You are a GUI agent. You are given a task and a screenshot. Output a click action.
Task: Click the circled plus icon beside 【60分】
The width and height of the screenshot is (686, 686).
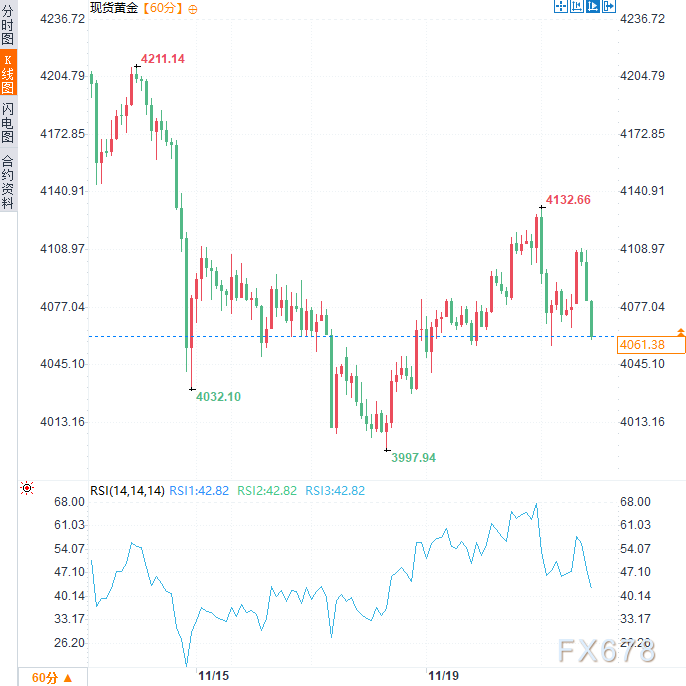tap(192, 8)
